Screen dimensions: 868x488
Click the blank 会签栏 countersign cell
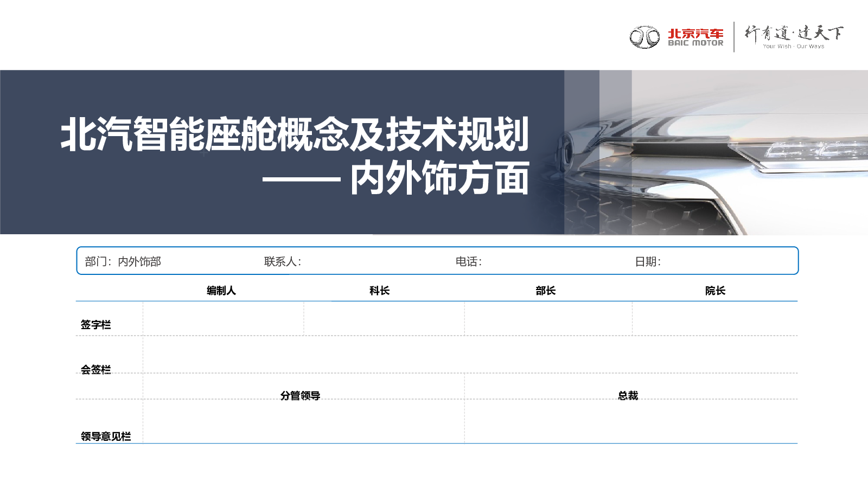coord(470,354)
